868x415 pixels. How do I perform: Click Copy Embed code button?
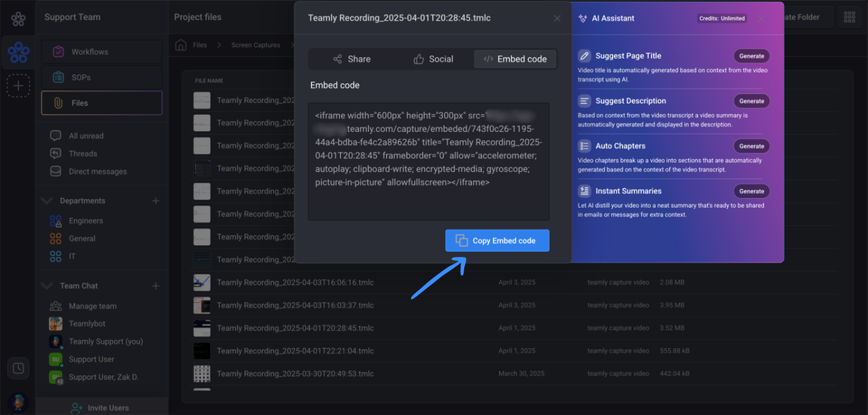pyautogui.click(x=497, y=241)
